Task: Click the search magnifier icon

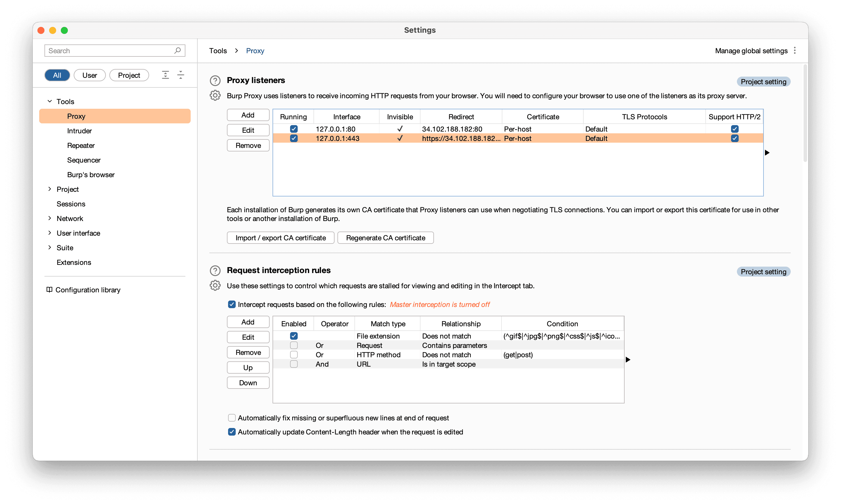Action: coord(177,51)
